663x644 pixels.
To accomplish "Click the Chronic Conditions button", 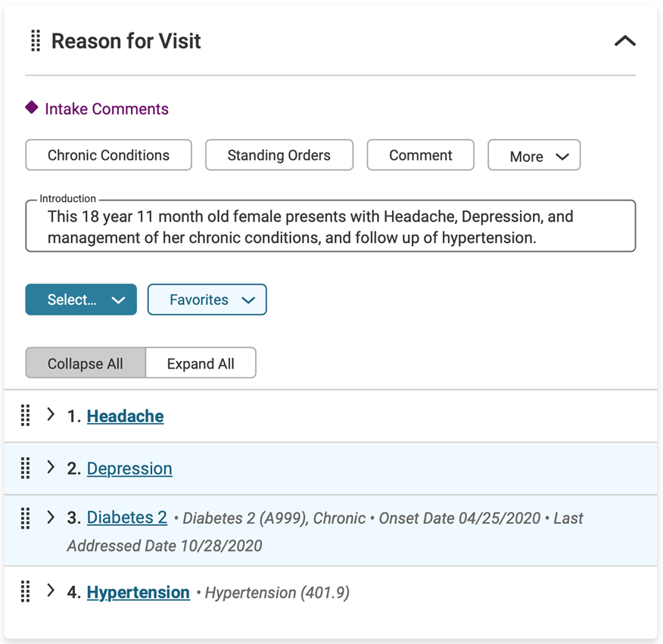I will [109, 155].
